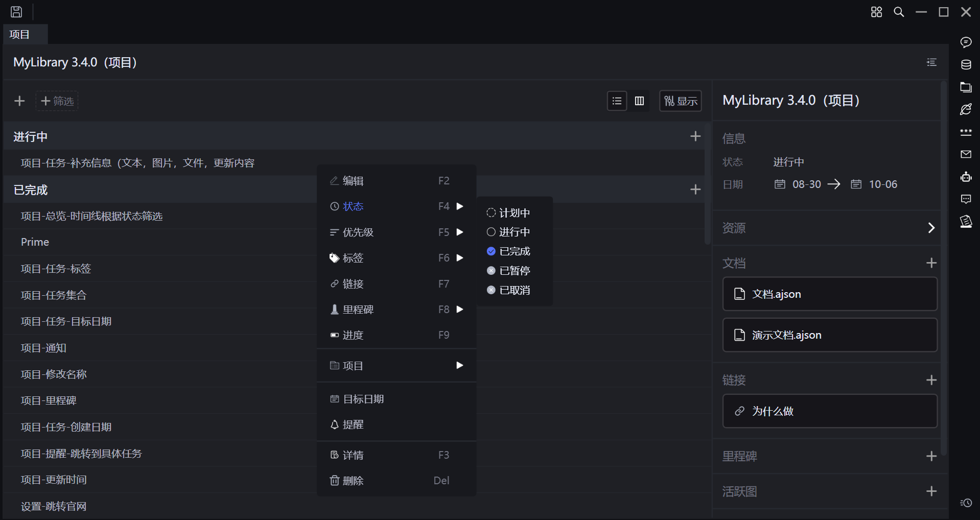Viewport: 980px width, 520px height.
Task: Expand the 资源 section chevron
Action: [x=931, y=228]
